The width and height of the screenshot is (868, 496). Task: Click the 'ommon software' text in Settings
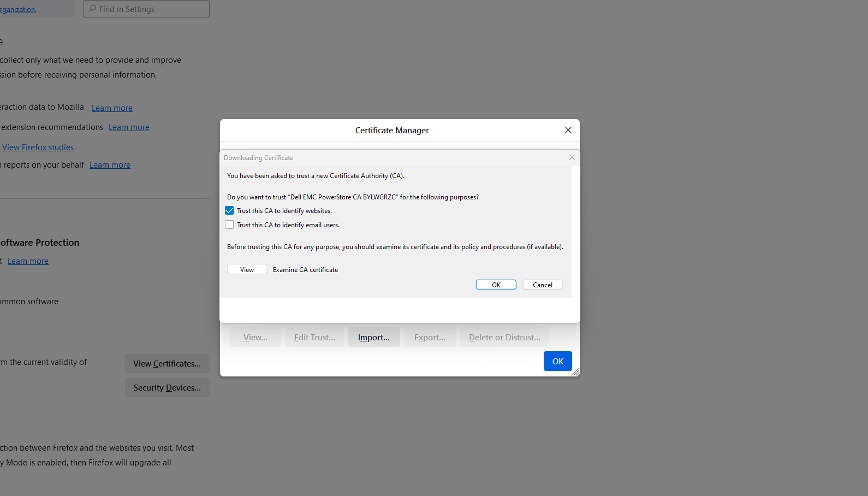[x=29, y=302]
